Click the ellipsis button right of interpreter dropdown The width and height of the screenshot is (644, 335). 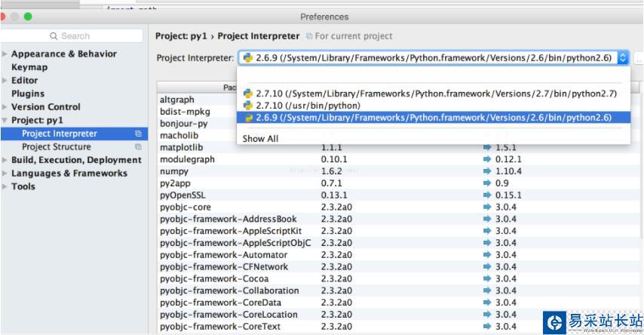(x=639, y=57)
